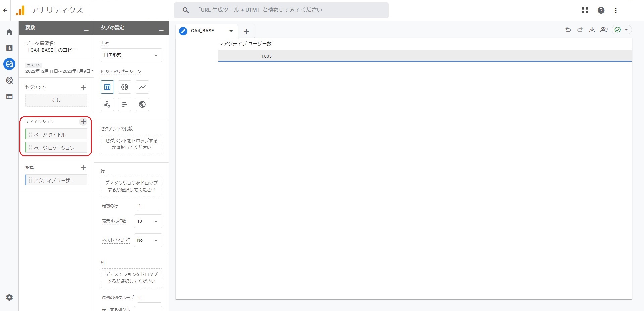The height and width of the screenshot is (311, 644).
Task: Open the help question mark icon
Action: click(x=601, y=10)
